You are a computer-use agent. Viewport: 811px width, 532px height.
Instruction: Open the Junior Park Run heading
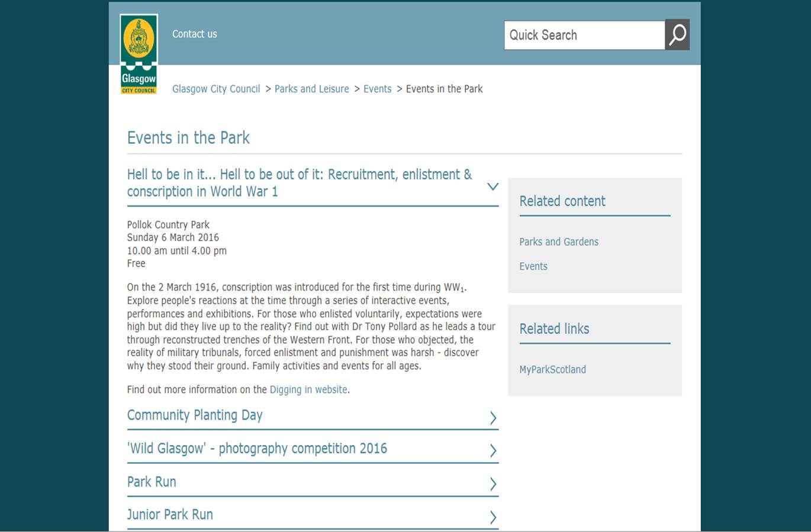[x=170, y=514]
